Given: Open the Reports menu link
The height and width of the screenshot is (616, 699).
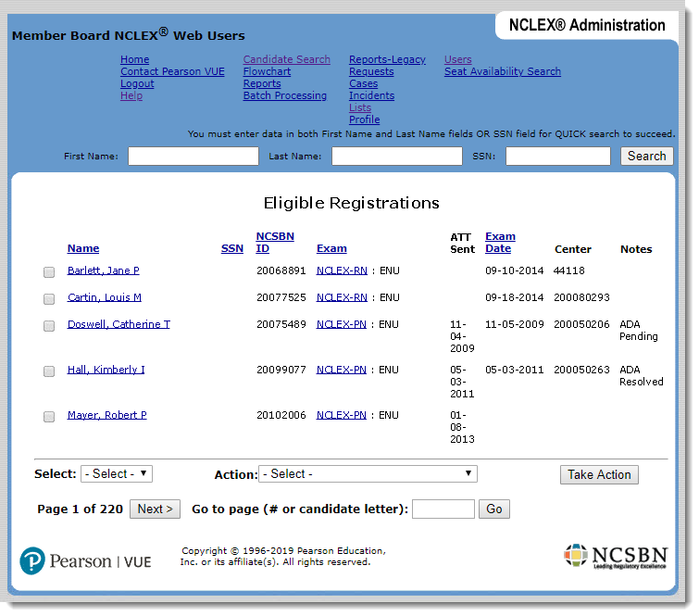Looking at the screenshot, I should coord(262,83).
